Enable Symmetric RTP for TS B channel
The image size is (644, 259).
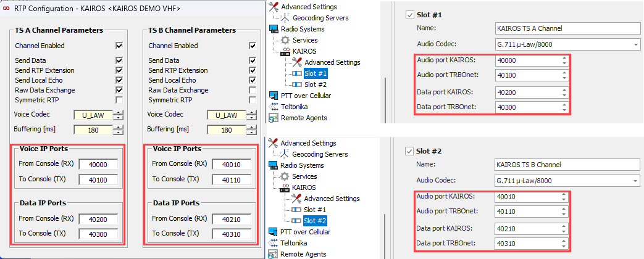(x=253, y=100)
